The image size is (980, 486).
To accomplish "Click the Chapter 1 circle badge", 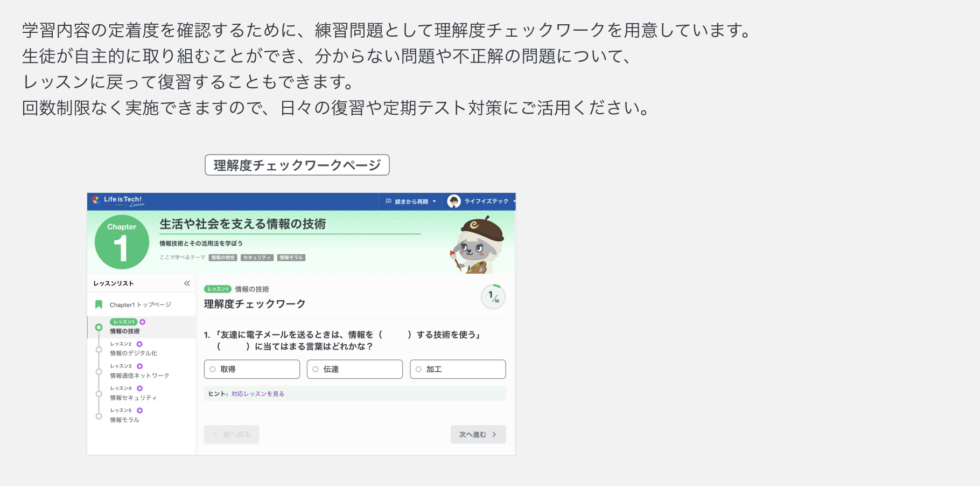I will tap(121, 242).
